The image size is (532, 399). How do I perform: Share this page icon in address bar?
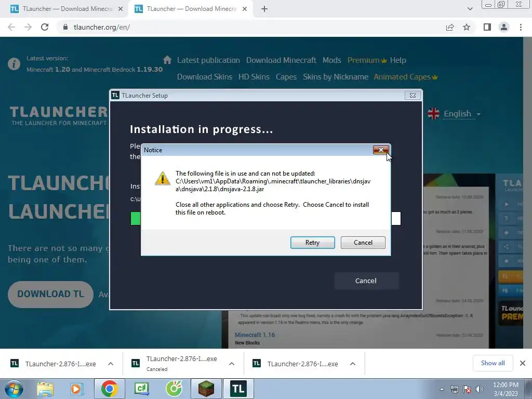(x=450, y=27)
